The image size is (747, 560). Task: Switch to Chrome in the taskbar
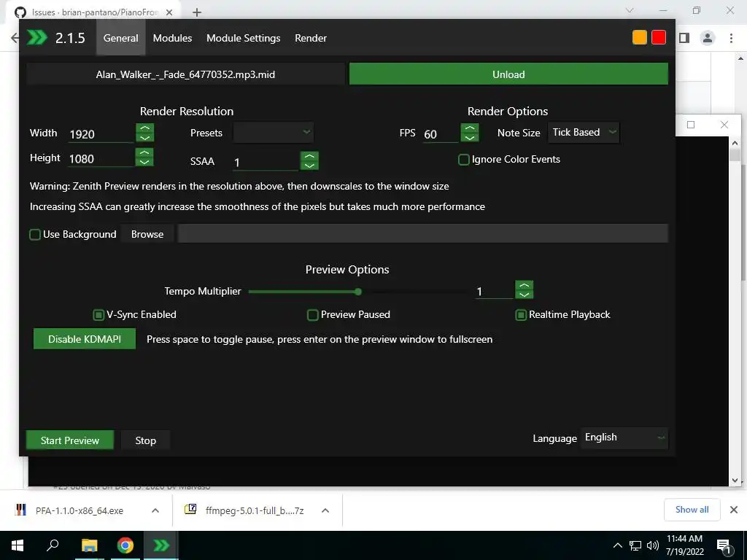click(x=125, y=545)
